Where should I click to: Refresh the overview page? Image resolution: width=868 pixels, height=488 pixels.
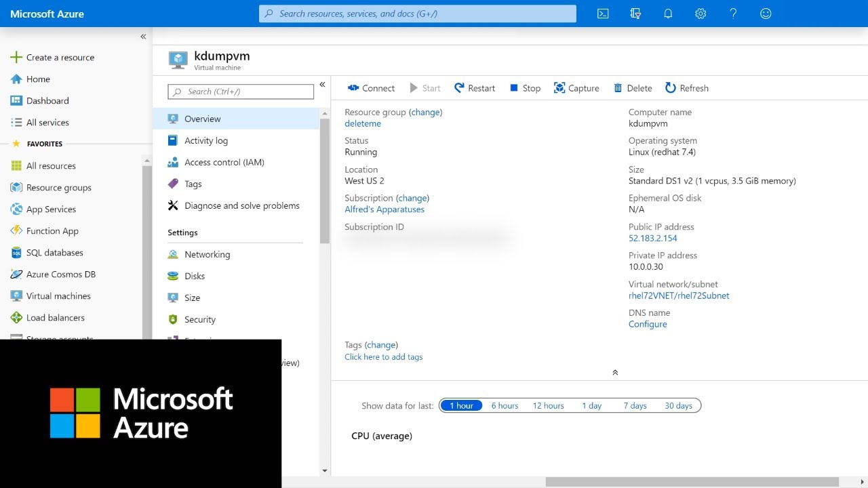click(x=687, y=88)
